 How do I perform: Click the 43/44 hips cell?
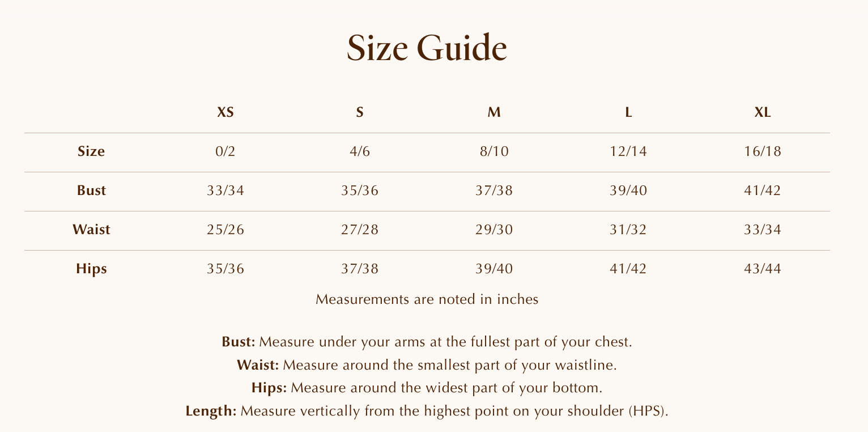click(x=763, y=269)
